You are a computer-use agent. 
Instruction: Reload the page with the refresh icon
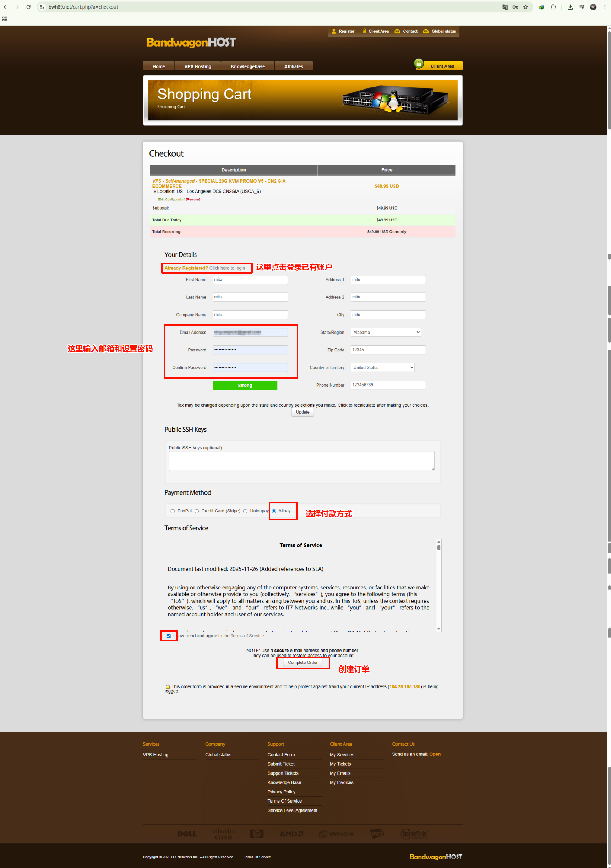(x=28, y=7)
